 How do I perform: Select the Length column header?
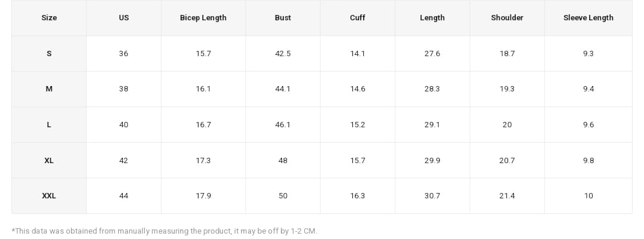click(432, 18)
